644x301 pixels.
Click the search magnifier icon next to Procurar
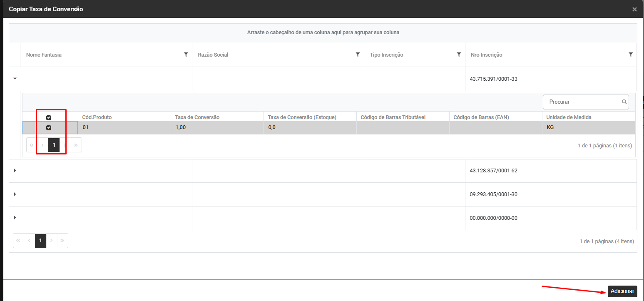(624, 102)
